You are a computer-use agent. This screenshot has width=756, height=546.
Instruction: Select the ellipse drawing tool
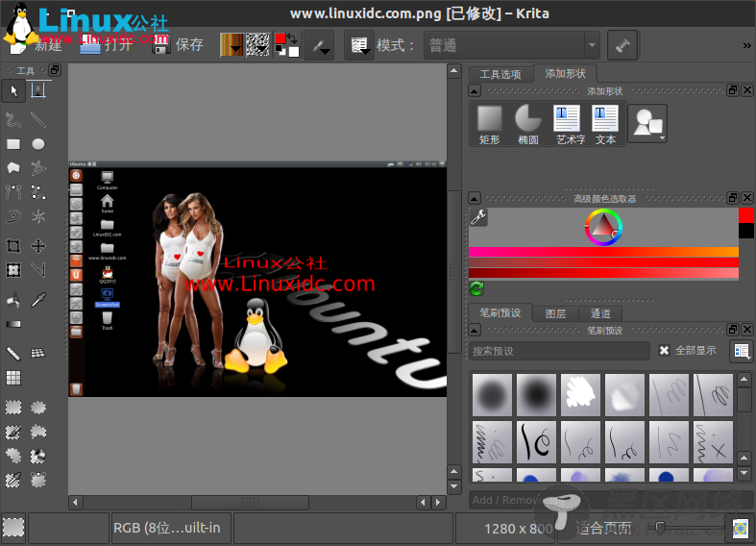coord(38,144)
